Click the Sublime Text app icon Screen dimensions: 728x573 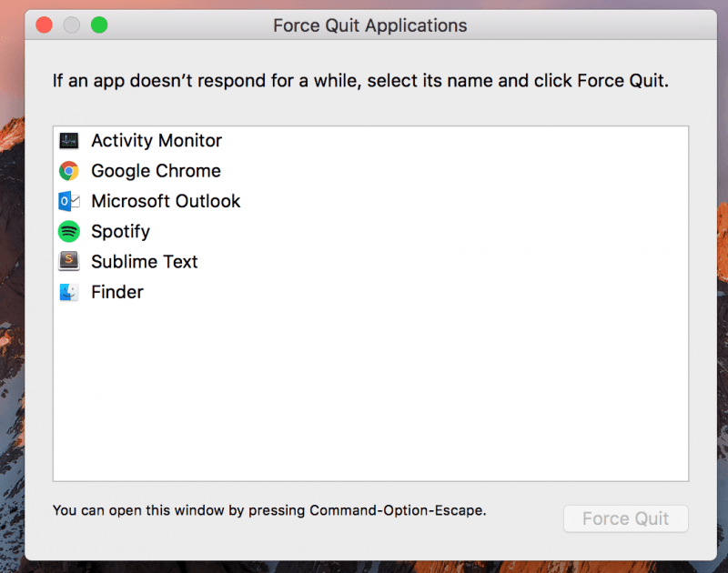[x=69, y=262]
